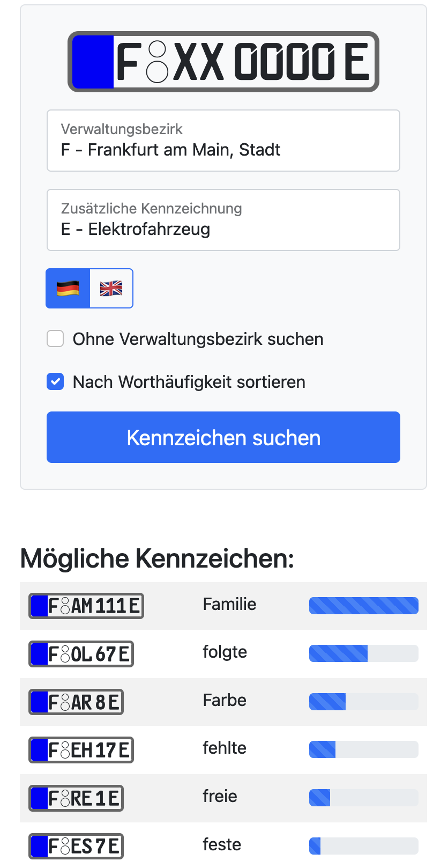Image resolution: width=448 pixels, height=868 pixels.
Task: Uncheck Nach Worthäufigkeit sortieren
Action: coord(55,382)
